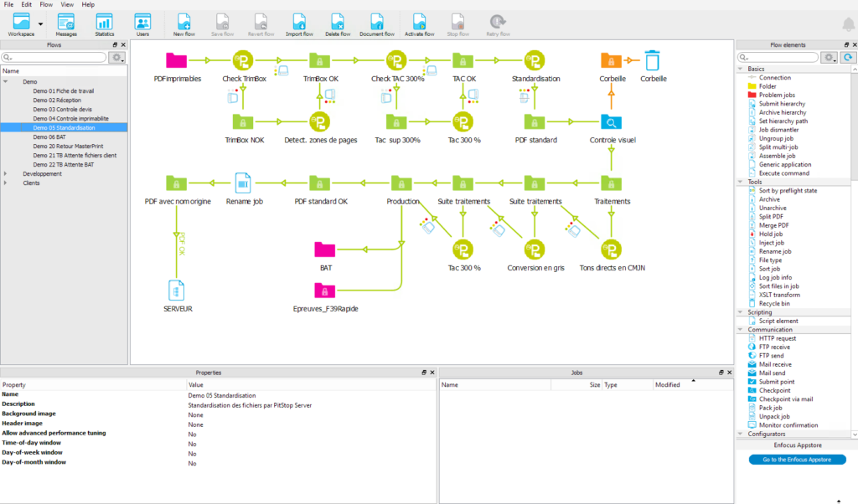The image size is (858, 504).
Task: Open the Workspace dropdown arrow
Action: [40, 23]
